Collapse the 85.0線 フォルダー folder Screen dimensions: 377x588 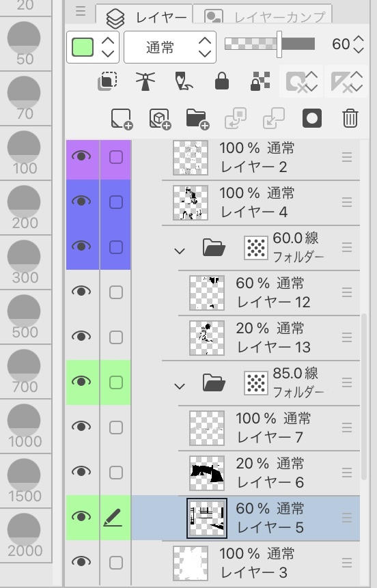coord(180,386)
